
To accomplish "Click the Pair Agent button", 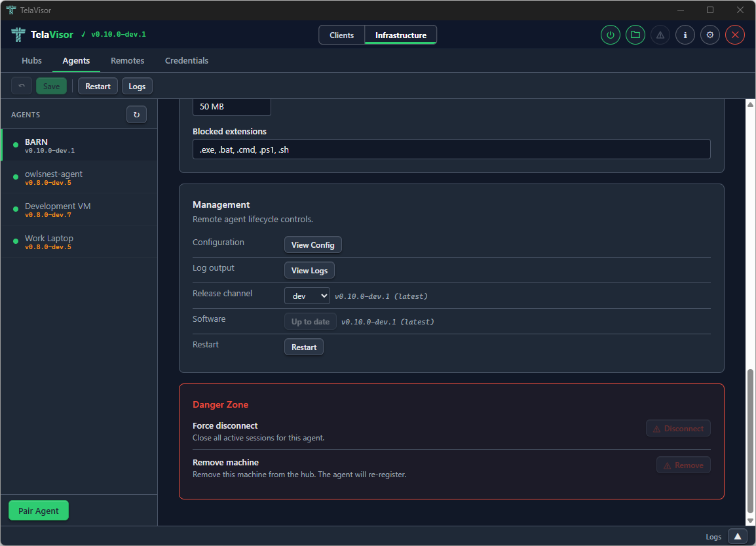I will [38, 510].
